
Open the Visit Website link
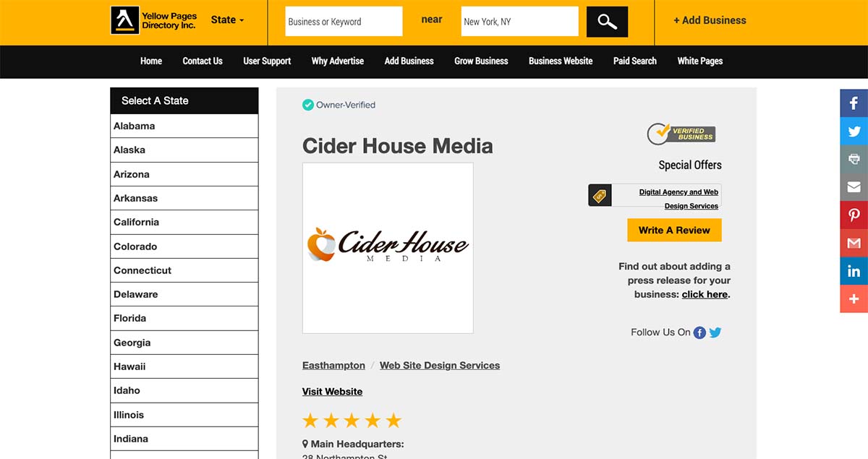[x=332, y=391]
